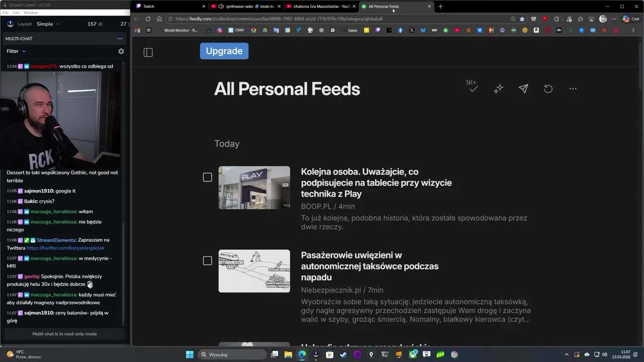The image size is (644, 362).
Task: Open World Monitor bookmark
Action: click(x=178, y=31)
